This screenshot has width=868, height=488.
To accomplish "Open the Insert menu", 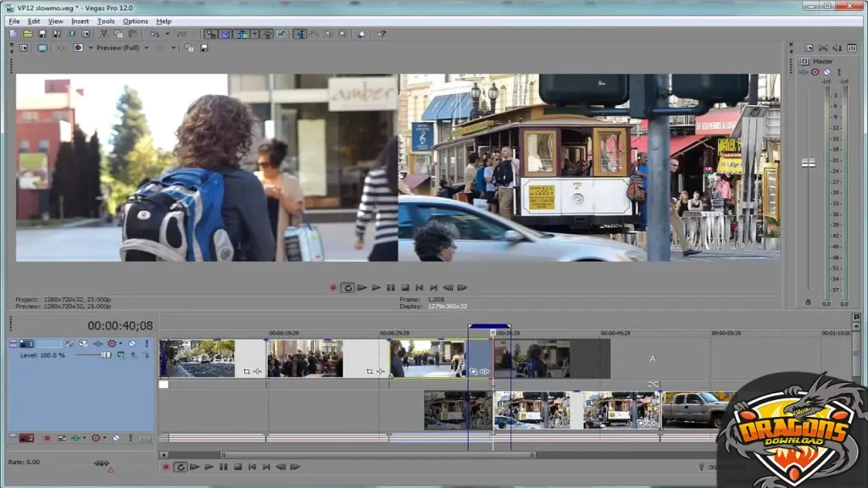I will (80, 20).
